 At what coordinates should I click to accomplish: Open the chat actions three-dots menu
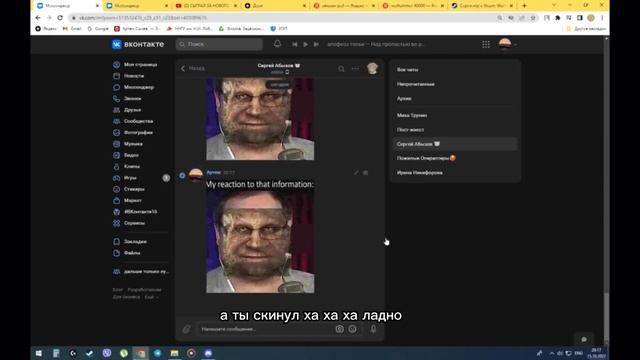(x=356, y=69)
